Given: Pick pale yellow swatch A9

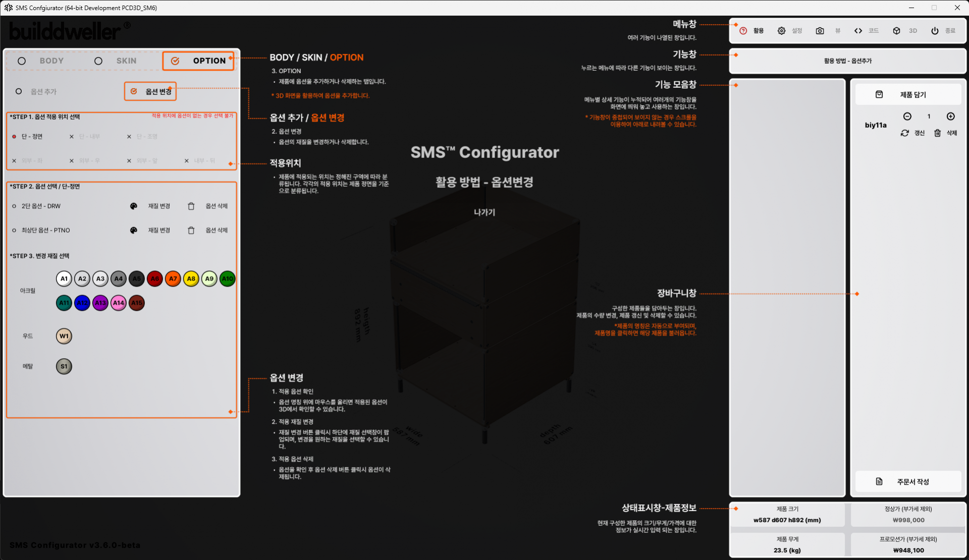Looking at the screenshot, I should pos(209,279).
